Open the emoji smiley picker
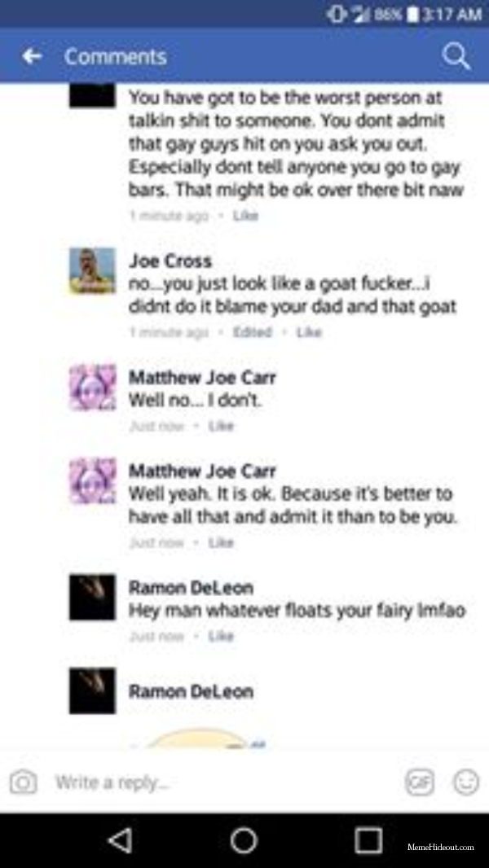Viewport: 489px width, 868px height. (x=465, y=783)
